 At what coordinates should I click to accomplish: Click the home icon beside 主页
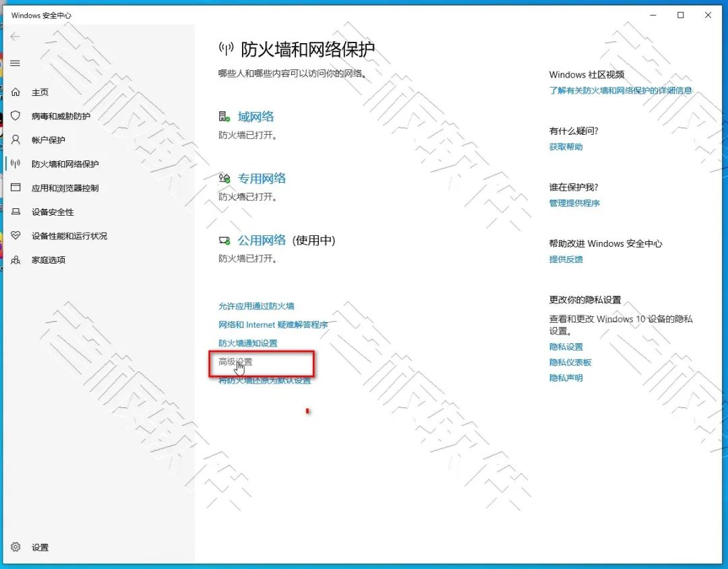16,92
